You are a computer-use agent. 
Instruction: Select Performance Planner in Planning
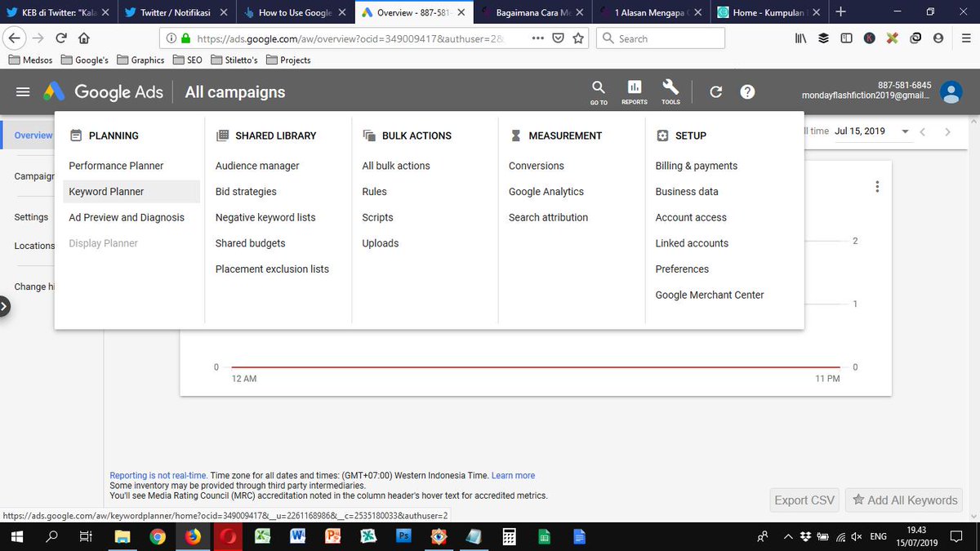[x=116, y=166]
